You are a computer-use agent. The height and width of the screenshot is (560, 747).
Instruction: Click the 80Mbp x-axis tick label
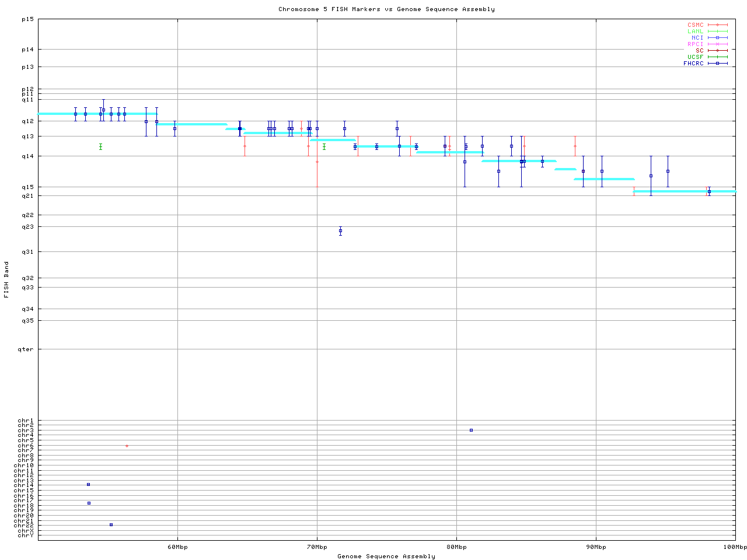click(x=456, y=547)
